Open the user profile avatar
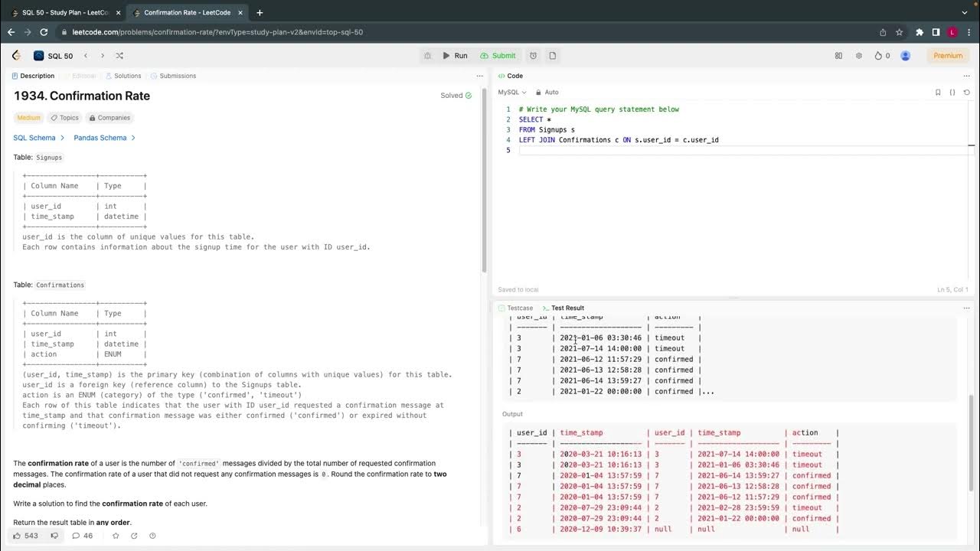The height and width of the screenshot is (551, 980). click(x=906, y=56)
